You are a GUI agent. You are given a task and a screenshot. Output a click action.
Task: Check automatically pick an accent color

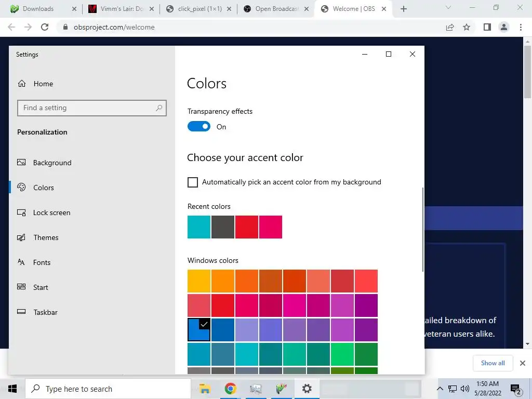[x=193, y=182]
